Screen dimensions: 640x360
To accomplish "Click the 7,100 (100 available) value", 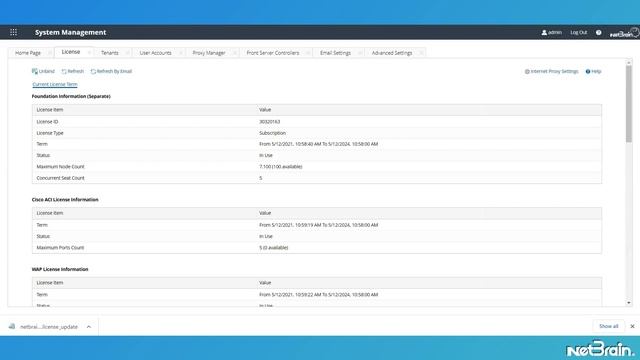I will tap(281, 167).
